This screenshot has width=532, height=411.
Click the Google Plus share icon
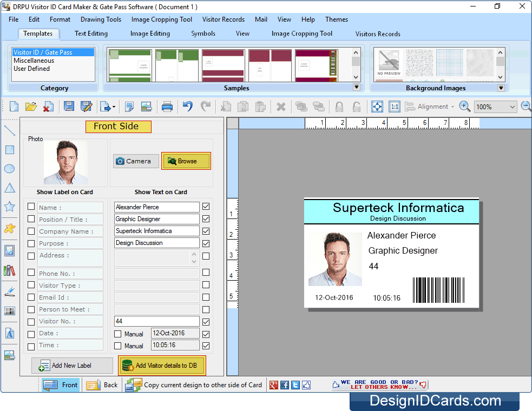(273, 385)
